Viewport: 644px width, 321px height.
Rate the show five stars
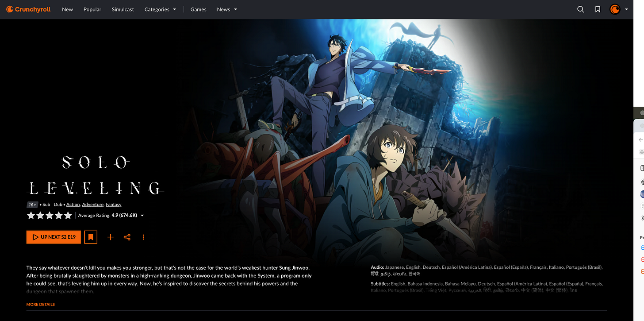(68, 216)
